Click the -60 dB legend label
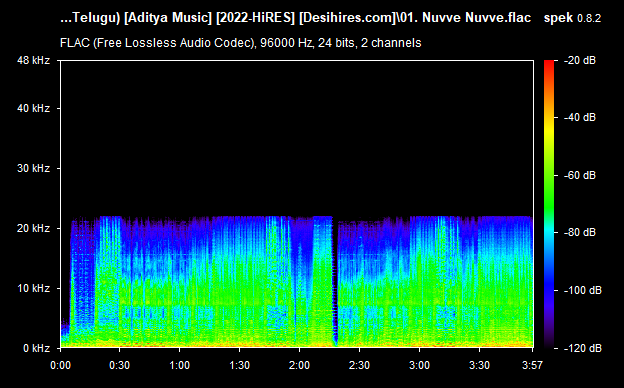624x388 pixels. pyautogui.click(x=580, y=175)
